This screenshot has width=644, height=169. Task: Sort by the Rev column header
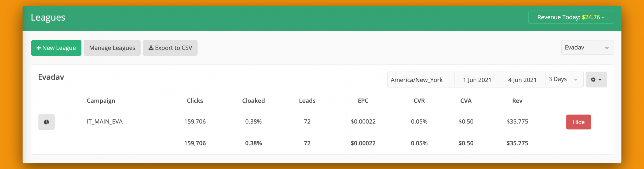pyautogui.click(x=517, y=101)
